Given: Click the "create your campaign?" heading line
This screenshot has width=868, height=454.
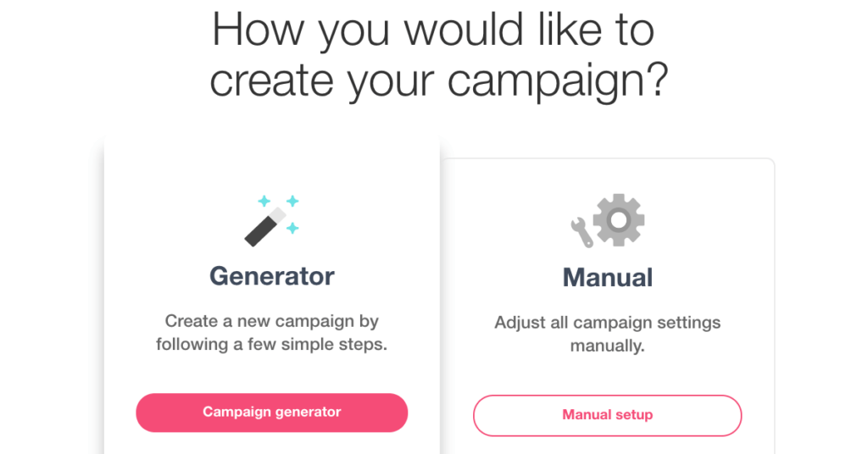Looking at the screenshot, I should pos(439,80).
